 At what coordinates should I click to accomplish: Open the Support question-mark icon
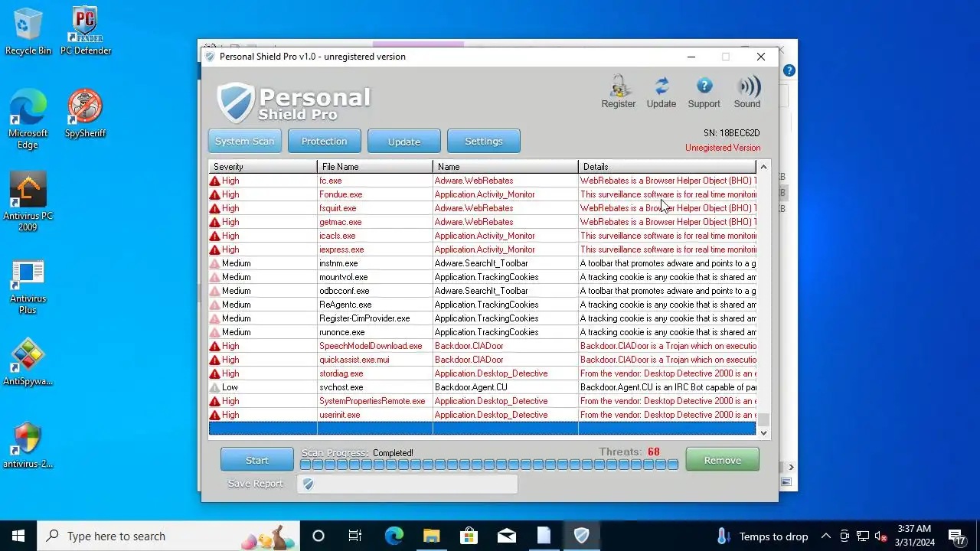click(x=704, y=92)
